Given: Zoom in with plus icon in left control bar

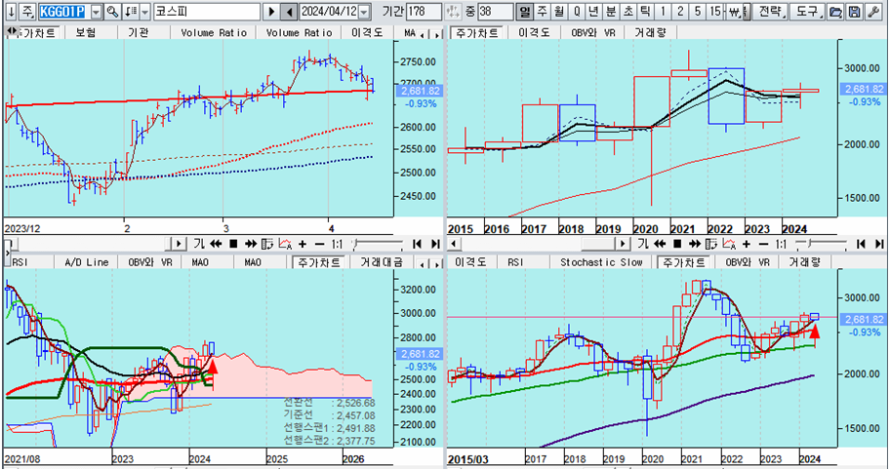Looking at the screenshot, I should (303, 244).
